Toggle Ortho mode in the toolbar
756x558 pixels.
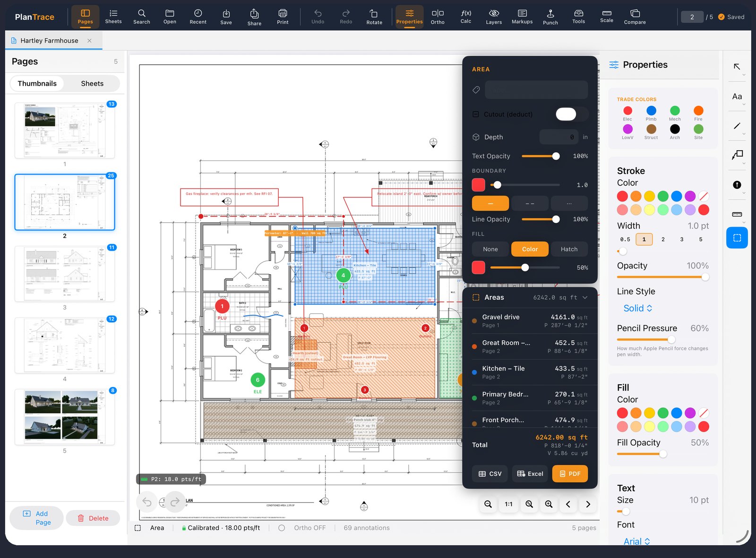(x=438, y=17)
